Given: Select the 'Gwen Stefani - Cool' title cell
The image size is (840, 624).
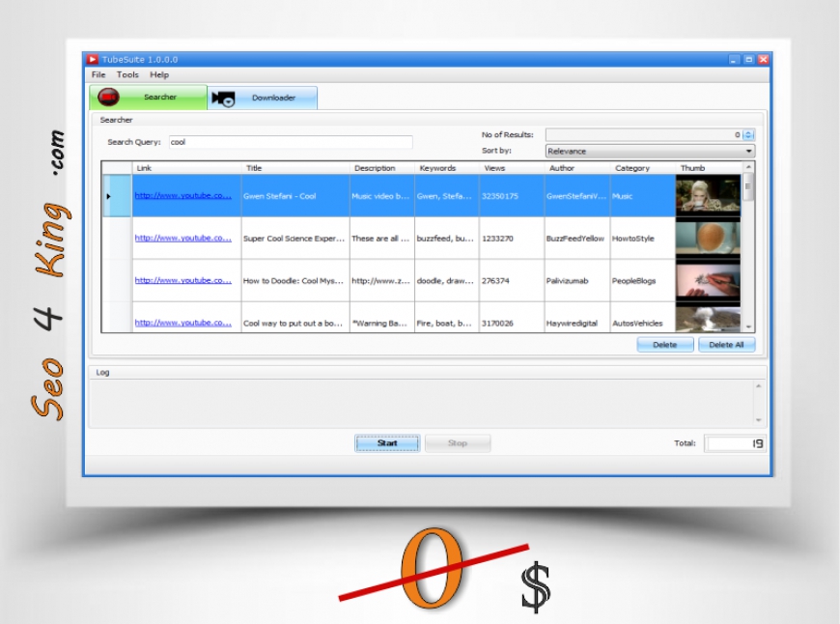Looking at the screenshot, I should point(295,196).
